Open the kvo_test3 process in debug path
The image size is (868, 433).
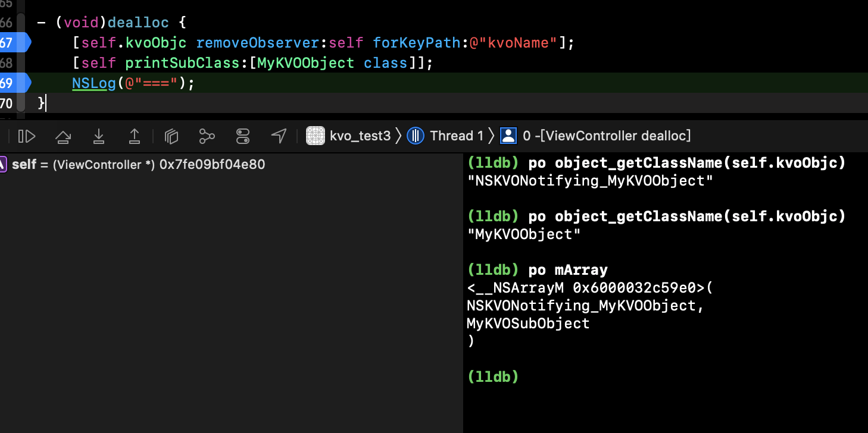click(x=349, y=136)
